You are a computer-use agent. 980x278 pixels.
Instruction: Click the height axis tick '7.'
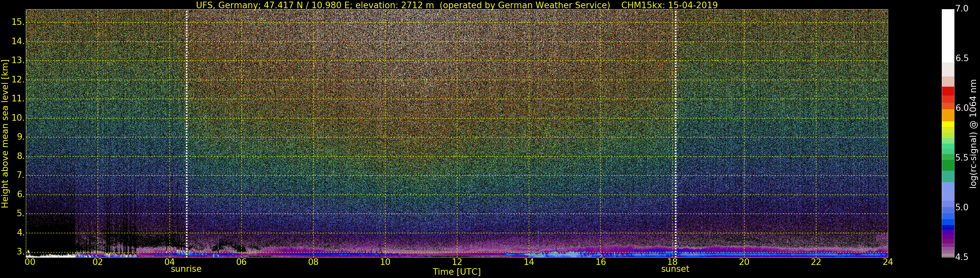pyautogui.click(x=21, y=176)
